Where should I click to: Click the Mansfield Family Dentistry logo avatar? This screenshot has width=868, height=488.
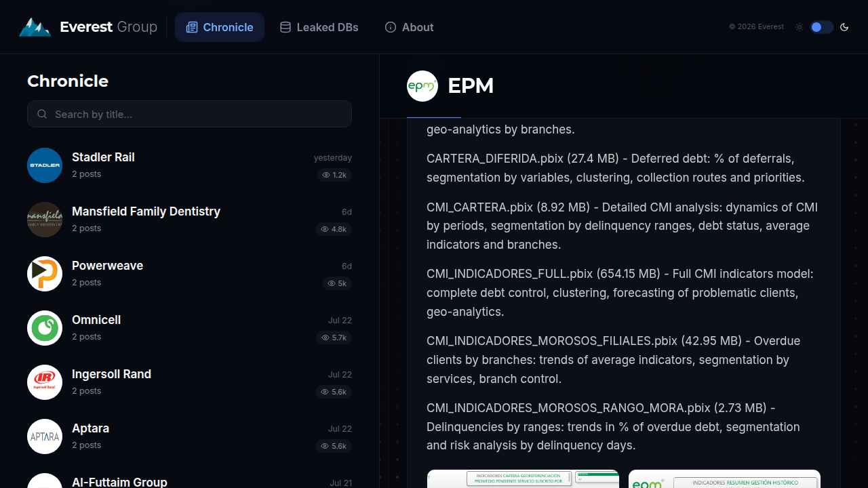tap(45, 220)
